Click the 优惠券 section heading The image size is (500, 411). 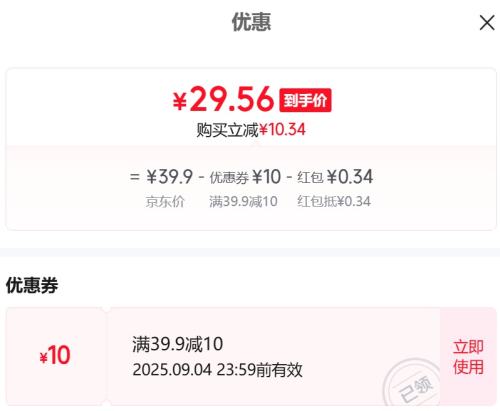coord(32,285)
